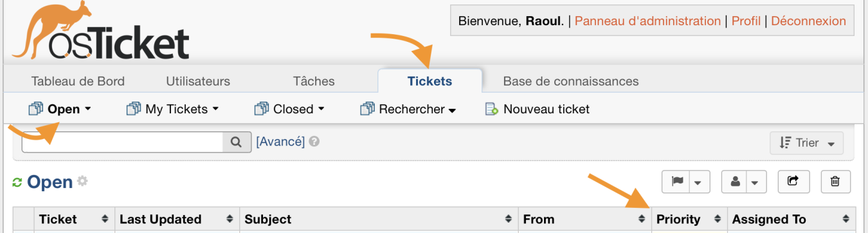
Task: Open the Rechercher dropdown menu
Action: pos(408,109)
